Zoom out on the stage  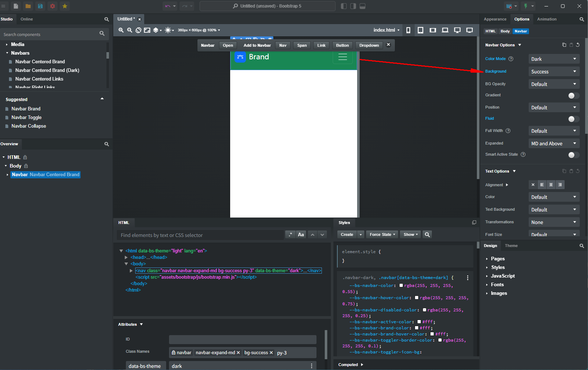130,30
